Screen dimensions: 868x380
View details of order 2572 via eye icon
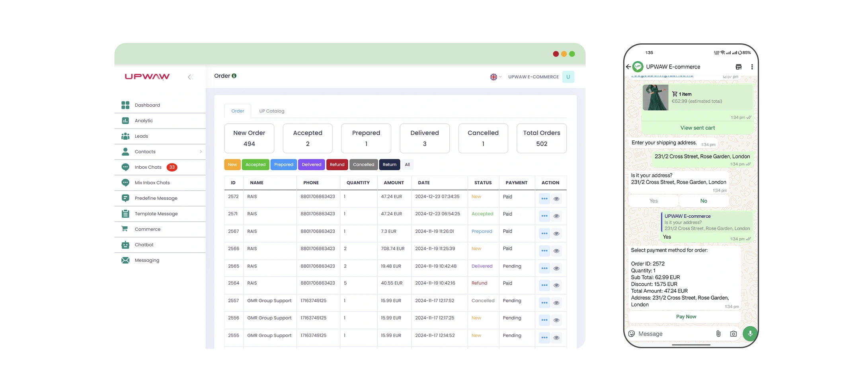pyautogui.click(x=556, y=199)
